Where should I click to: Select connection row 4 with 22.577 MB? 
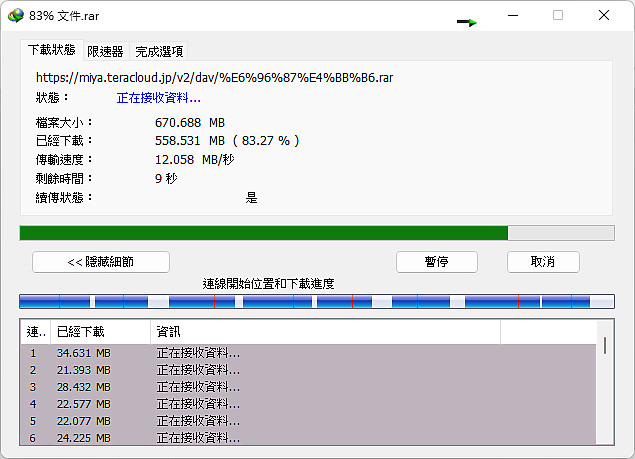308,404
